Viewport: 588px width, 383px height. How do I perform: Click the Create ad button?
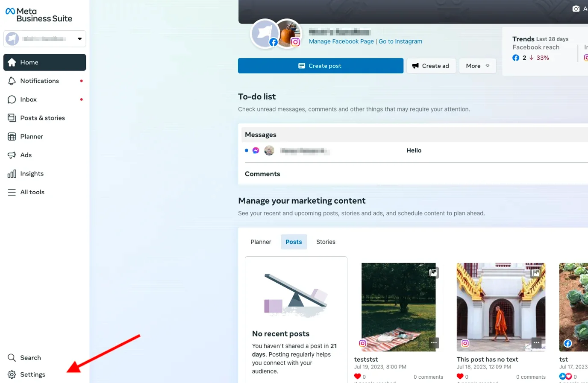[431, 66]
